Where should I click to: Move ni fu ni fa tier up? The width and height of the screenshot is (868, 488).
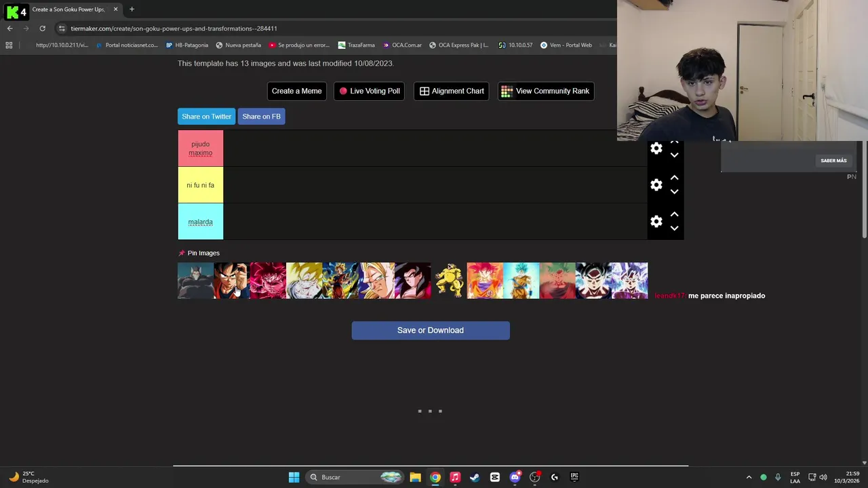(x=674, y=178)
